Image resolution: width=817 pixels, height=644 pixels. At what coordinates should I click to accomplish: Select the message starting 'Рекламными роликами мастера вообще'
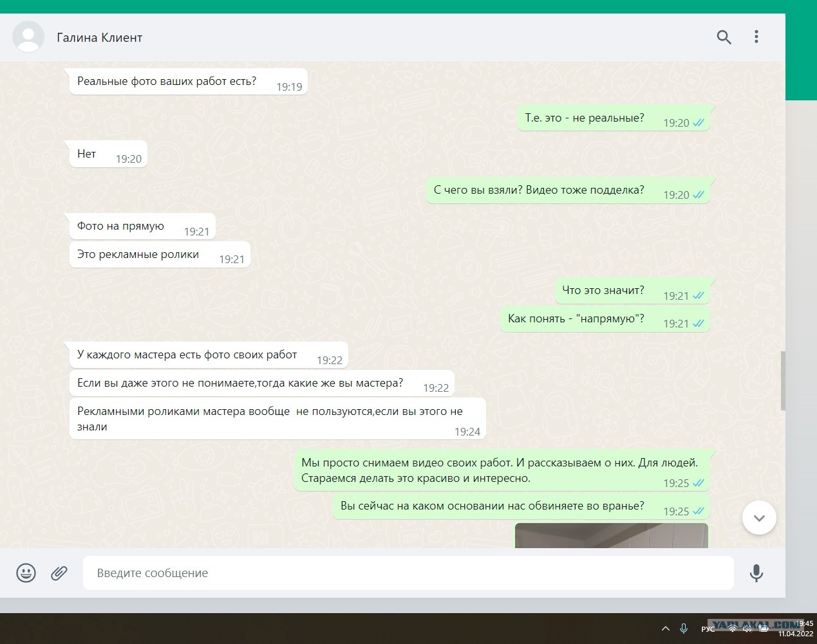(x=277, y=419)
